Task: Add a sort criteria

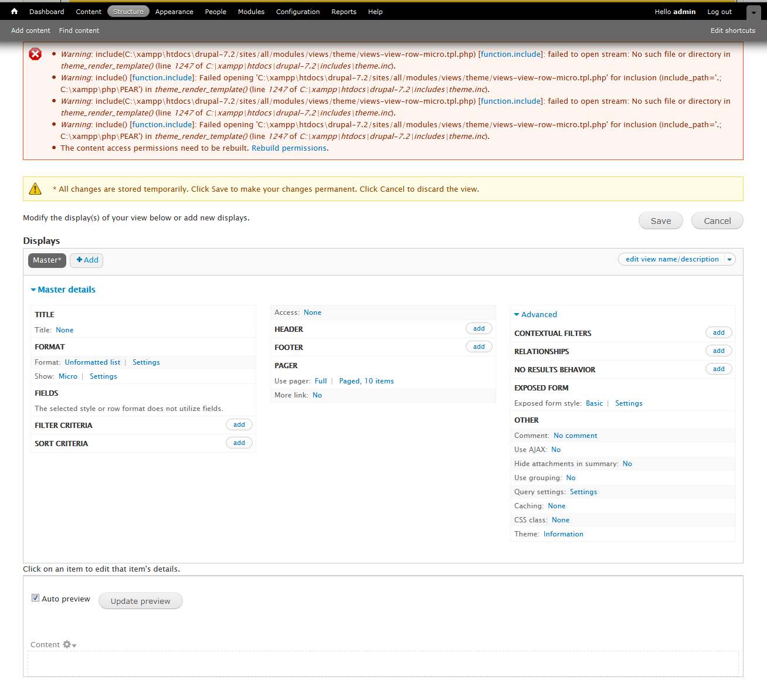Action: [239, 443]
